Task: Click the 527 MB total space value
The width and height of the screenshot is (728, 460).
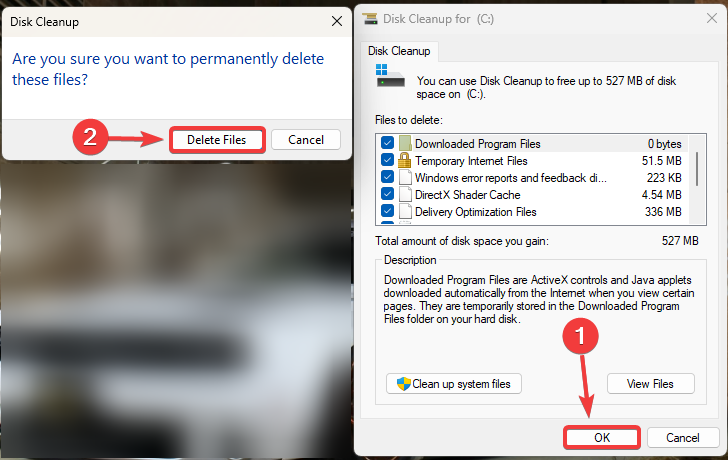Action: pos(680,241)
